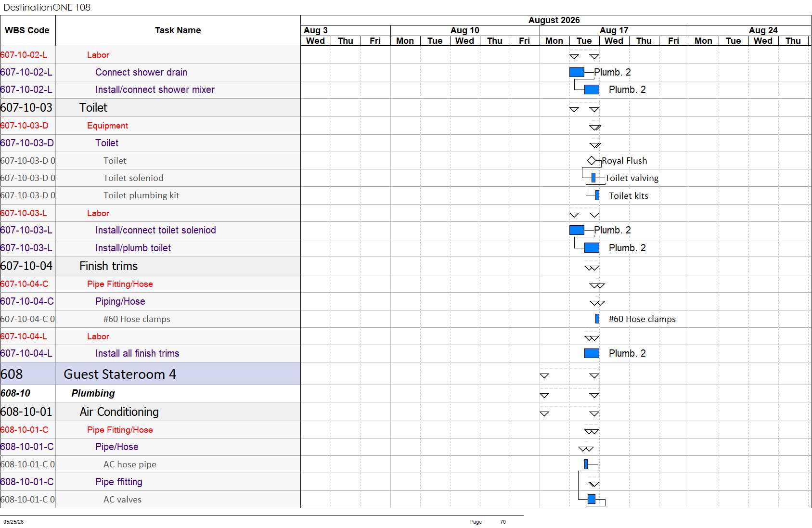Click the Pipe ffitting row
This screenshot has height=528, width=812.
[x=150, y=482]
